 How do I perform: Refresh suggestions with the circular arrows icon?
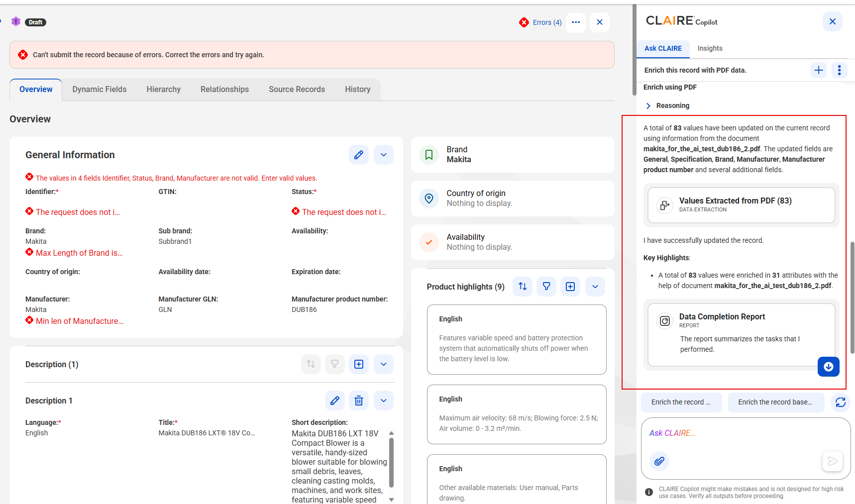click(841, 402)
